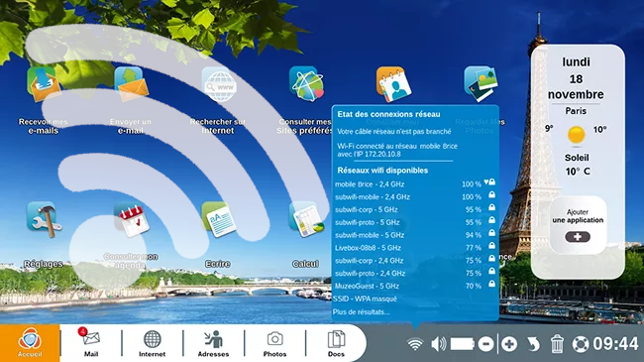Click lock icon next to MuzeoGuest
The width and height of the screenshot is (644, 362).
tap(491, 284)
